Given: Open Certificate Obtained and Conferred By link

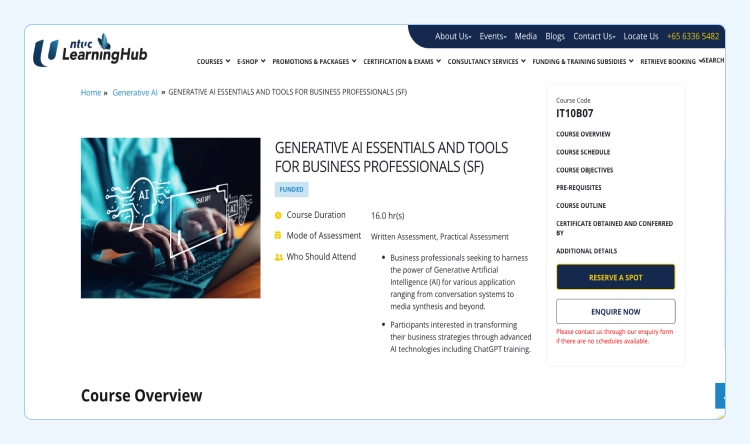Looking at the screenshot, I should 614,228.
